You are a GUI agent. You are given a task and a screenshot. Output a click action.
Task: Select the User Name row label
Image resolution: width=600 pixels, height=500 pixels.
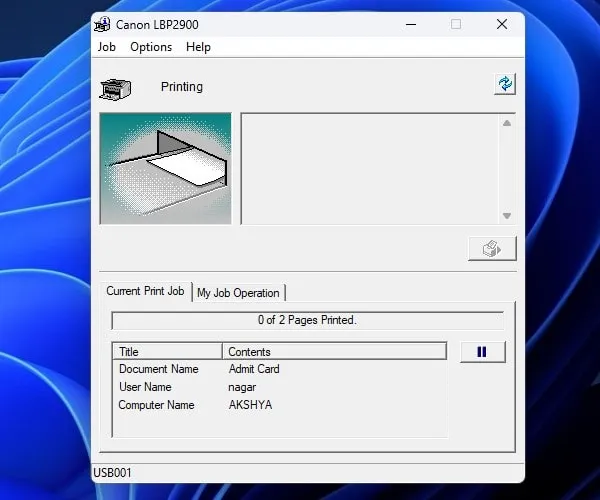[145, 387]
